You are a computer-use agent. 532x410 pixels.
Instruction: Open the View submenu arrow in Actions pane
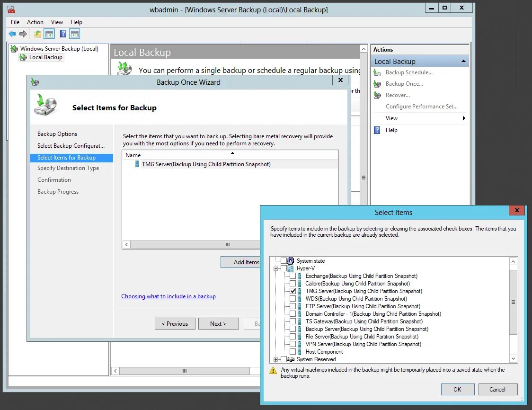pos(464,118)
